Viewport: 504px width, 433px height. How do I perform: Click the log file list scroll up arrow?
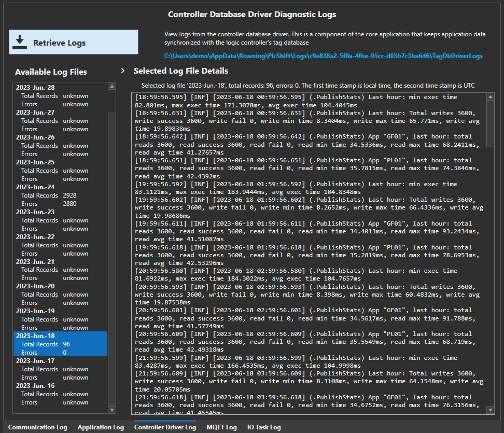(x=112, y=86)
